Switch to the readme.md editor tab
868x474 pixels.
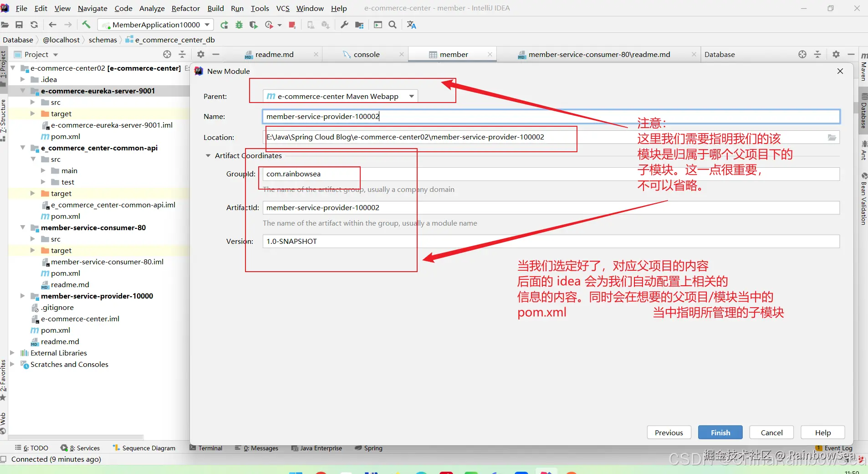(275, 54)
